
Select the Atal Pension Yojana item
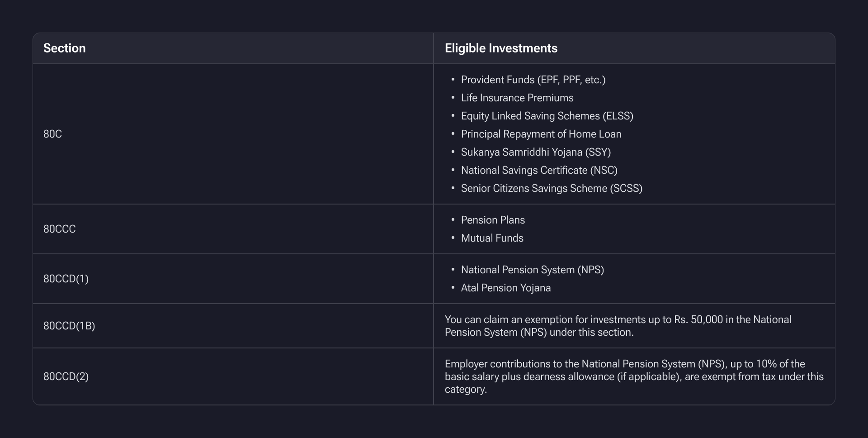[x=505, y=288]
